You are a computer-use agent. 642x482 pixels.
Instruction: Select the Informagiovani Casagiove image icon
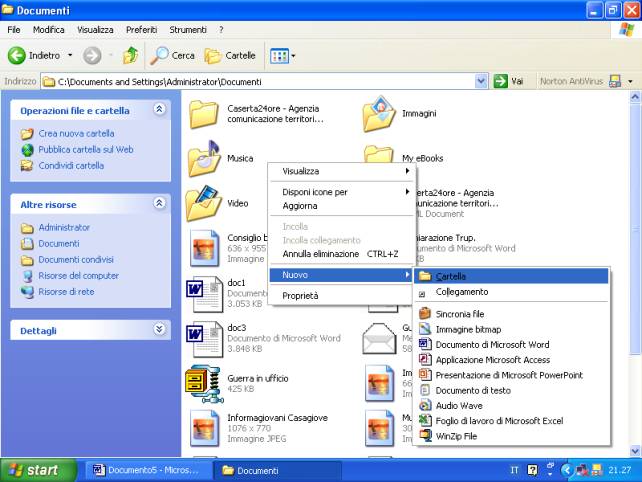pos(204,429)
